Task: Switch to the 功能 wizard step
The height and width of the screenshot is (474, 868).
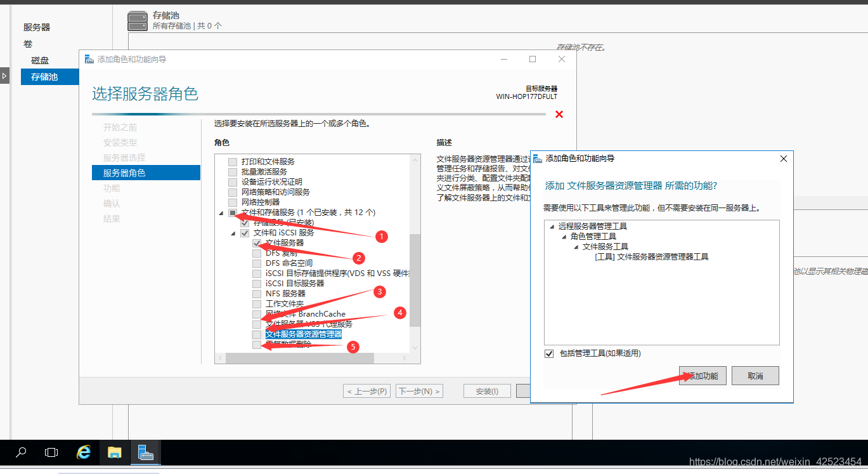Action: (x=112, y=188)
